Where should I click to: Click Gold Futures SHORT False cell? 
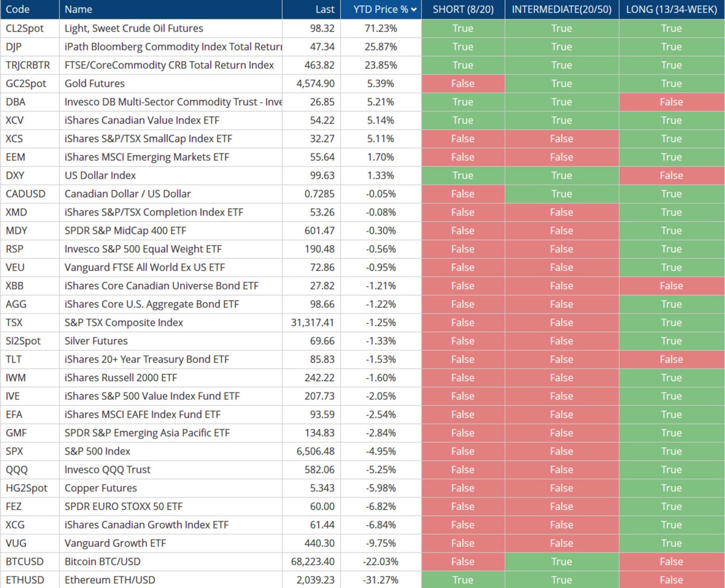pos(463,83)
